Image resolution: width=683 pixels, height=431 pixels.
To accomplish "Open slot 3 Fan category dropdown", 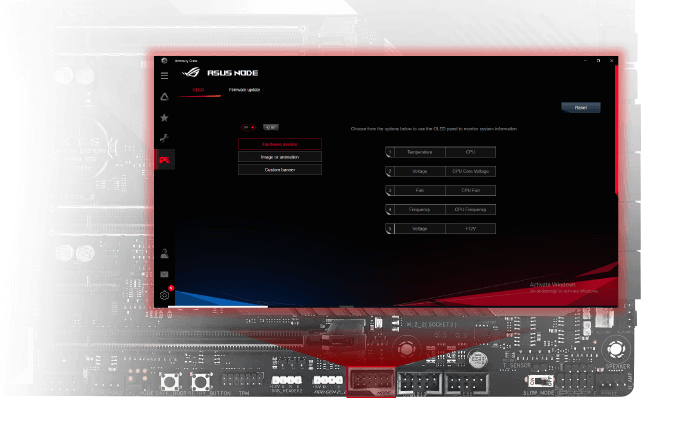I will pyautogui.click(x=419, y=190).
